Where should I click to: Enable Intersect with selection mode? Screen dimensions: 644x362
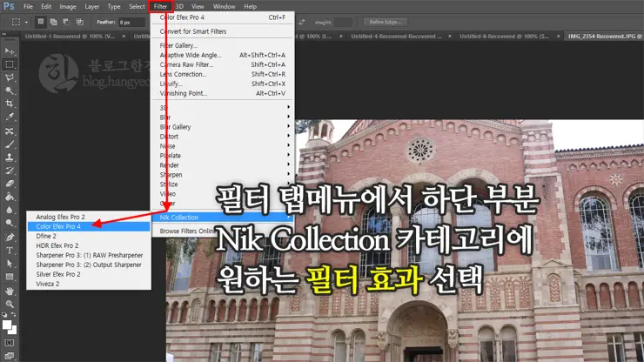pyautogui.click(x=79, y=22)
